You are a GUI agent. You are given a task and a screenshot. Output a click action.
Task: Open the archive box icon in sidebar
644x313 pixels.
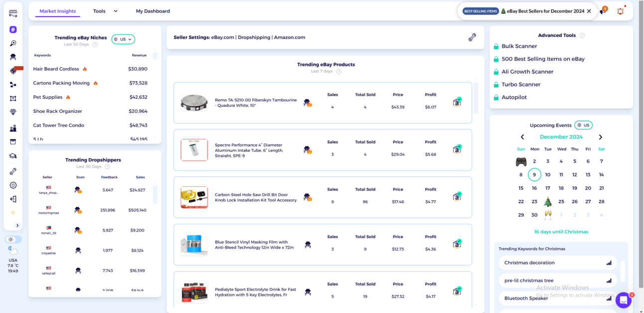pos(13,142)
